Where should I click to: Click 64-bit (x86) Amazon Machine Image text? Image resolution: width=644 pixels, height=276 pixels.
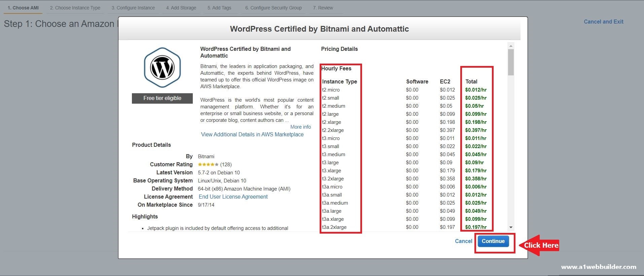coord(244,189)
